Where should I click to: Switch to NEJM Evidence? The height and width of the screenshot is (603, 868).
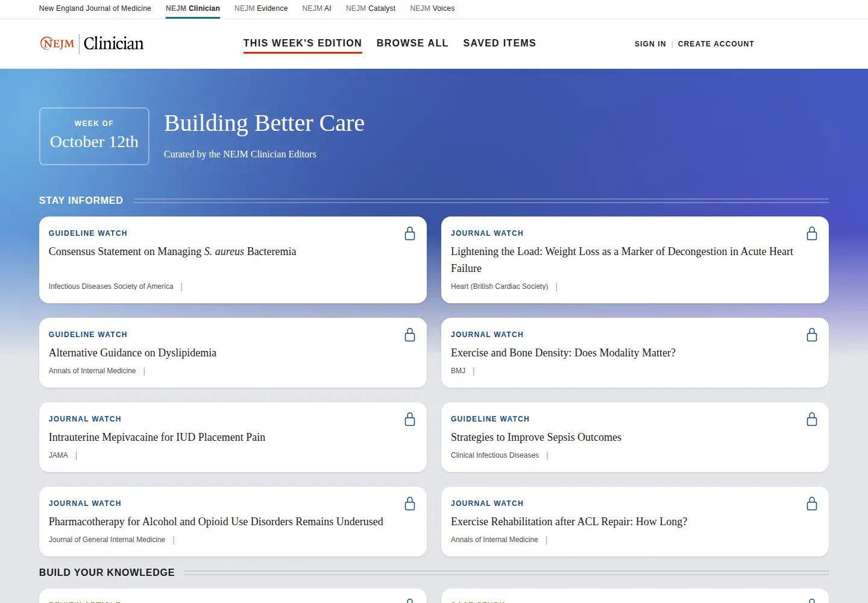click(x=261, y=8)
